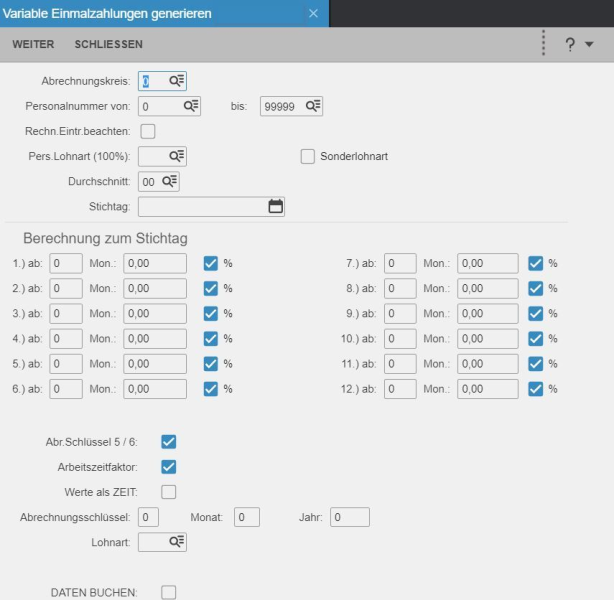Click the 2.) ab input field
Viewport: 614px width, 600px height.
coord(66,288)
